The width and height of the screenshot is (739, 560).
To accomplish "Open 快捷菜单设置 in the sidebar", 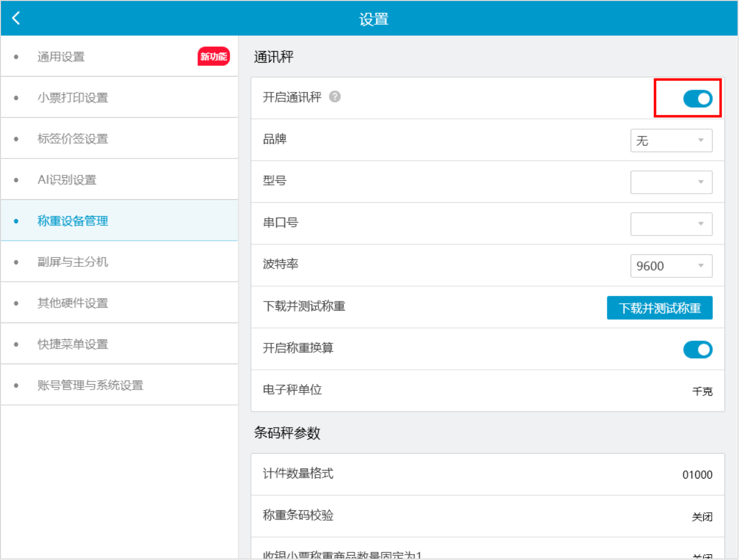I will coord(119,344).
